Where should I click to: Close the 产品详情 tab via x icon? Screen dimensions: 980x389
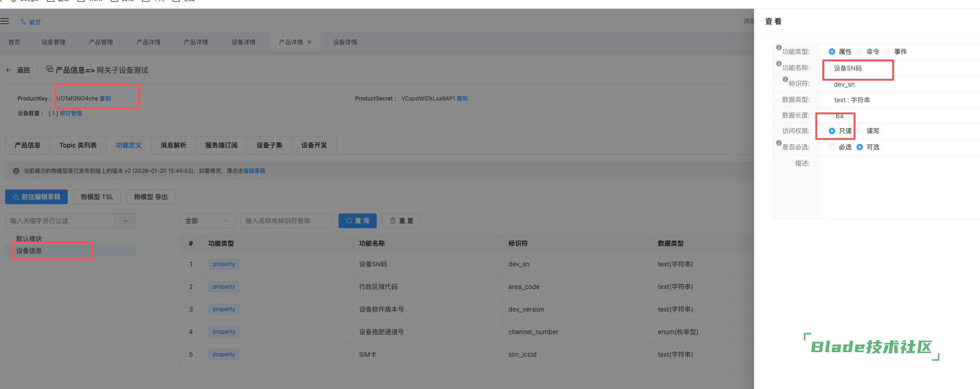click(x=309, y=42)
